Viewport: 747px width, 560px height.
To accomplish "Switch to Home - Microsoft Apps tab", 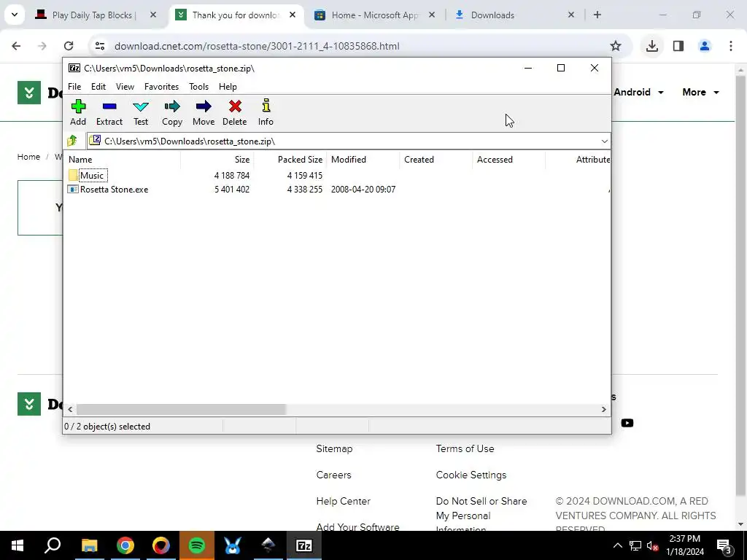I will point(374,15).
